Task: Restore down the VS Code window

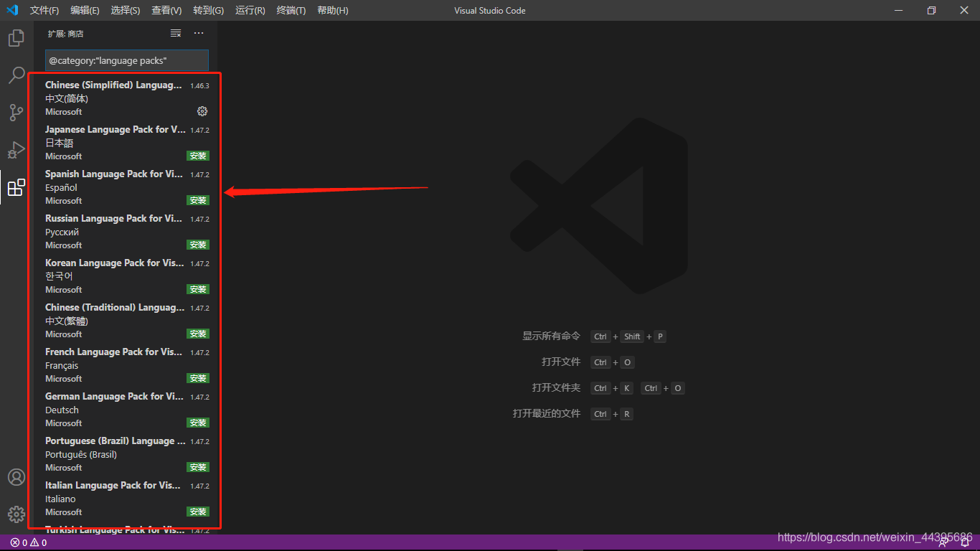Action: 931,10
